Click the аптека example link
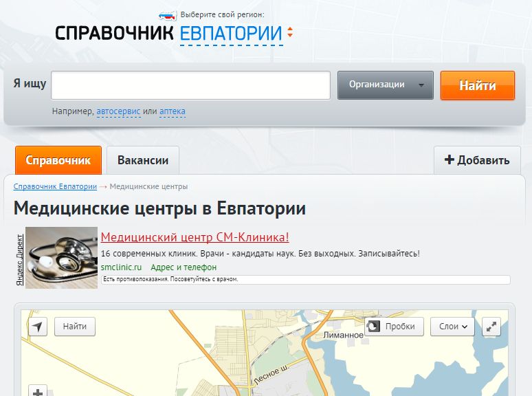This screenshot has height=396, width=532. tap(173, 111)
